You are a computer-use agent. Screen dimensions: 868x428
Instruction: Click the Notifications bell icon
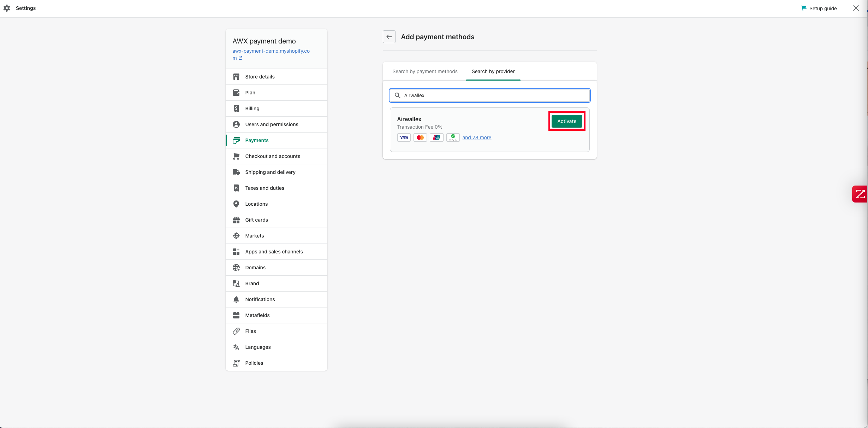point(236,299)
